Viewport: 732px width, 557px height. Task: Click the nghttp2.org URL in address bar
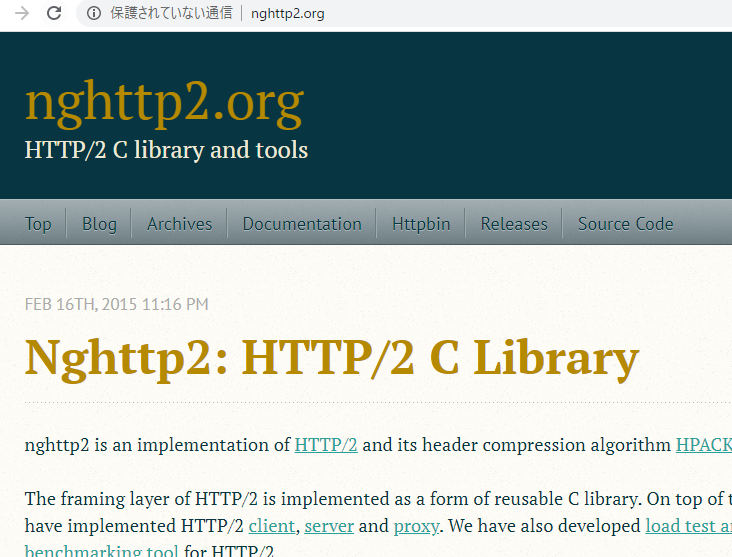[288, 14]
